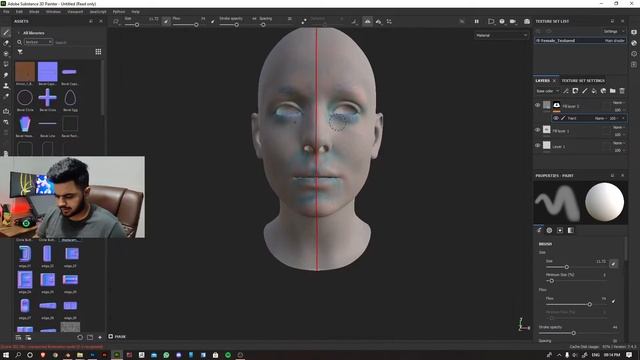The height and width of the screenshot is (360, 640).
Task: Collapse the All libraries expander
Action: (x=18, y=33)
